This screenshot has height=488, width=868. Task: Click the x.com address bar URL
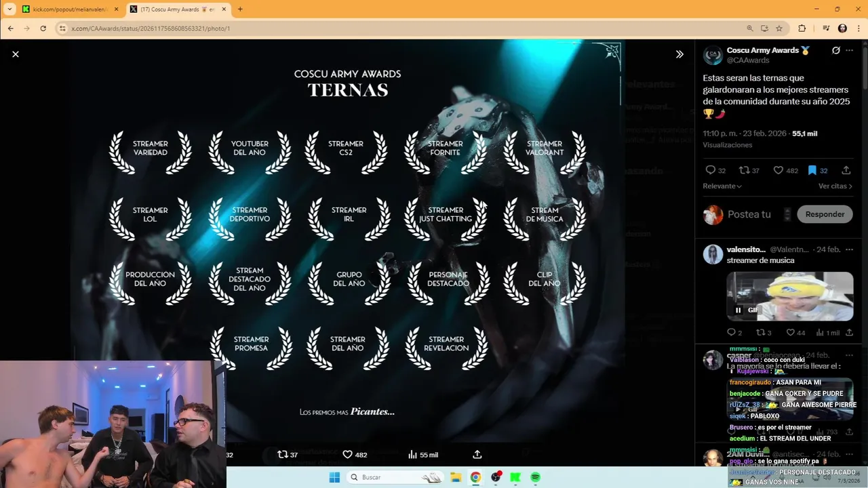coord(151,28)
